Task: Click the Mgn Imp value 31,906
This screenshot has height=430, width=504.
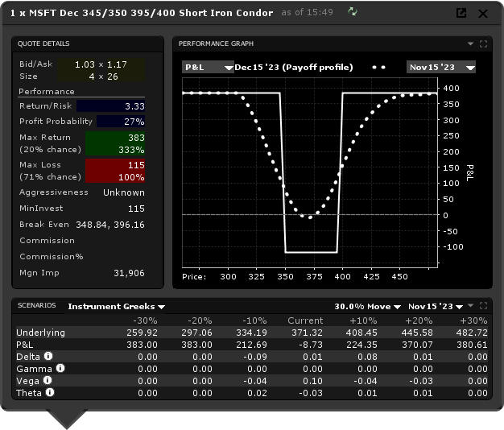Action: point(129,273)
